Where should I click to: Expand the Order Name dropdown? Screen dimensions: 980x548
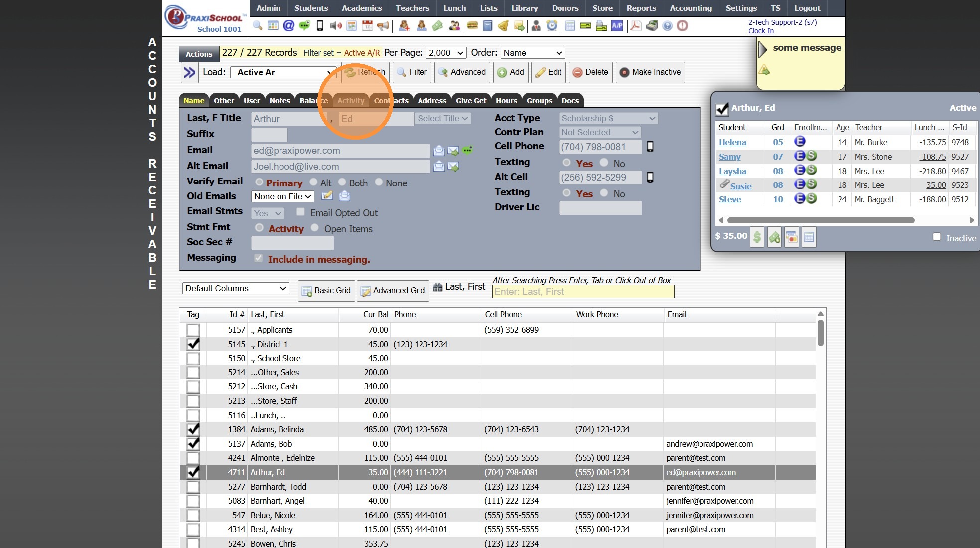[533, 53]
